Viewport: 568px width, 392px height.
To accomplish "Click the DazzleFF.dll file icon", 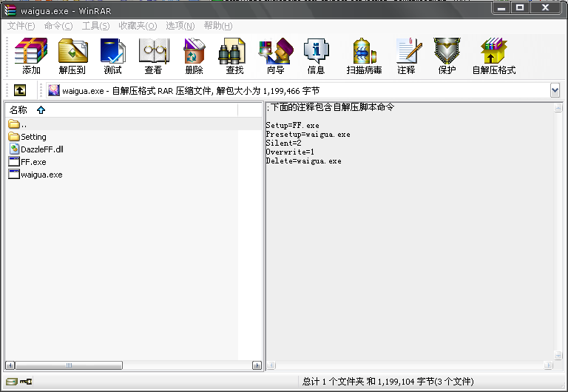I will (x=14, y=149).
